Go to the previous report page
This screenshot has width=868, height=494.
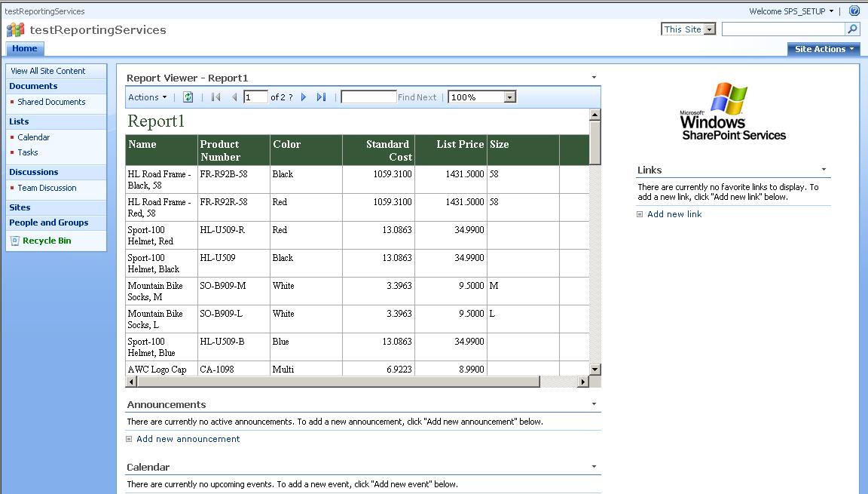[x=234, y=97]
